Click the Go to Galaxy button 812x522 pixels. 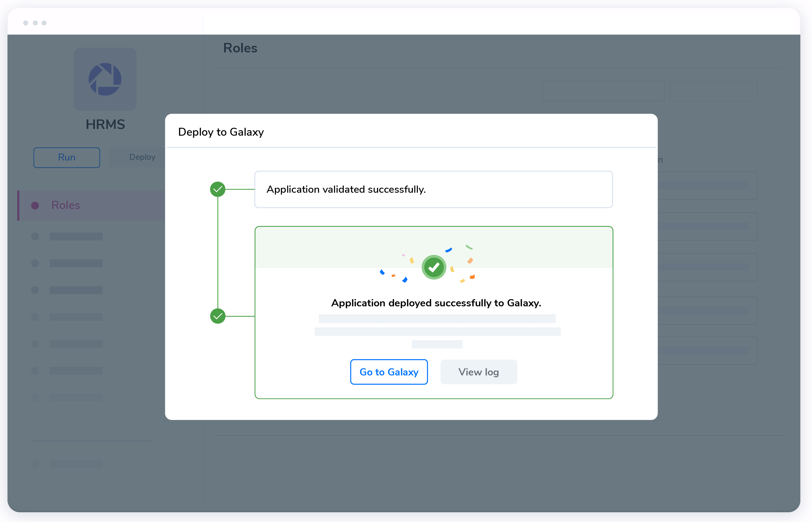pos(388,372)
